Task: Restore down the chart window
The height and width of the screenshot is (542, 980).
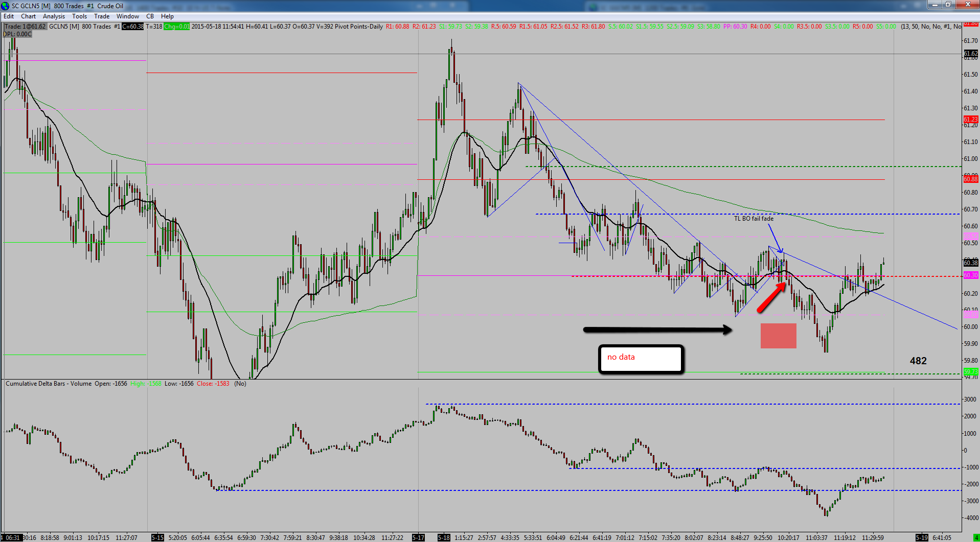Action: point(948,5)
